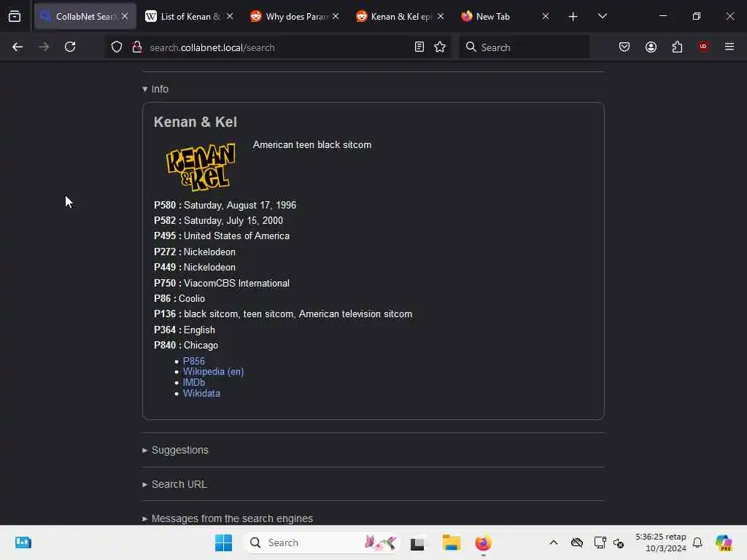Viewport: 747px width, 560px height.
Task: View site security lock information
Action: (137, 47)
